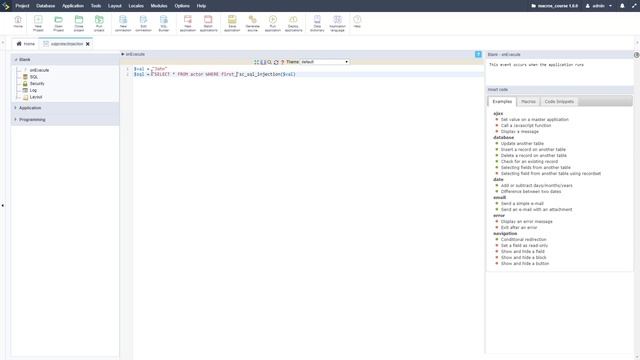Open the Data dictionary tool
The height and width of the screenshot is (360, 640).
tap(317, 24)
